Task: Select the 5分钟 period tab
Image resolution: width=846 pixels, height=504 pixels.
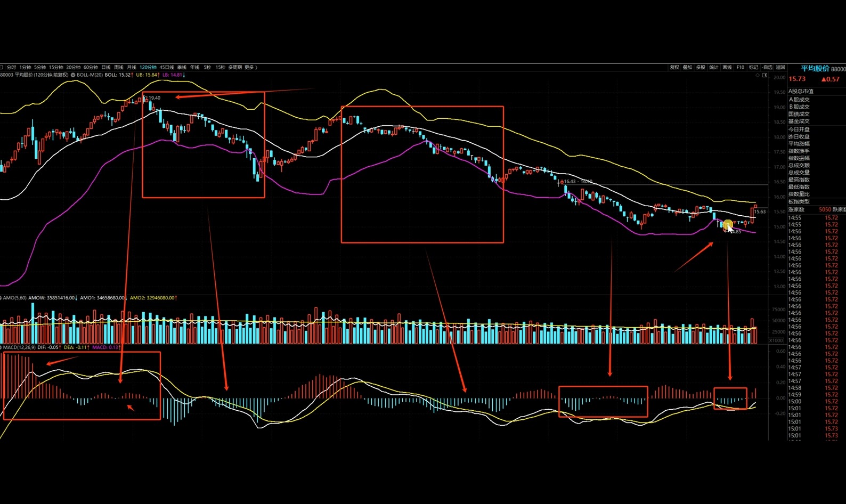Action: 40,67
